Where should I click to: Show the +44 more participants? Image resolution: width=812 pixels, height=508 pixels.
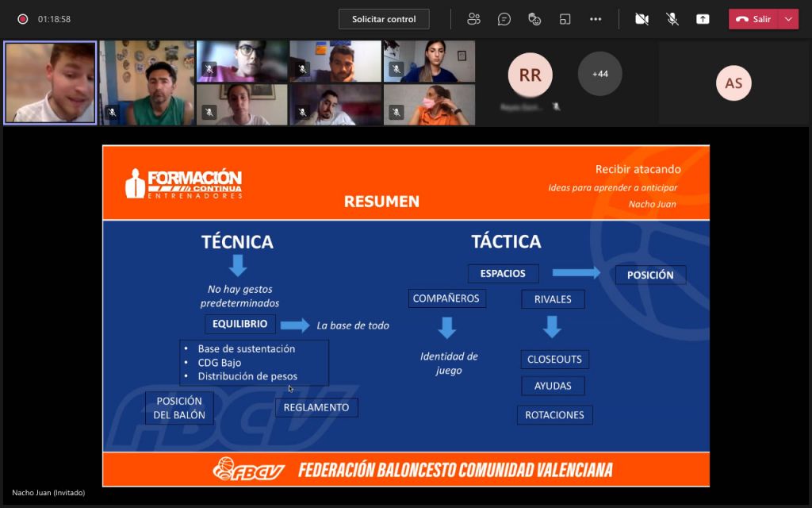599,74
